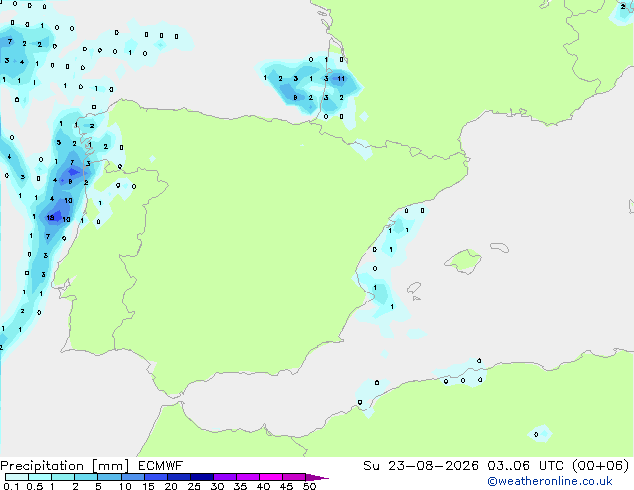
Task: Select the 0.5–1 mm legend color box
Action: 40,477
